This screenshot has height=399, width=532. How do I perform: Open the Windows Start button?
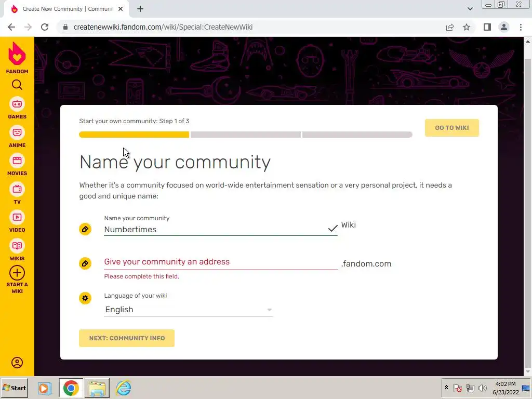tap(14, 388)
